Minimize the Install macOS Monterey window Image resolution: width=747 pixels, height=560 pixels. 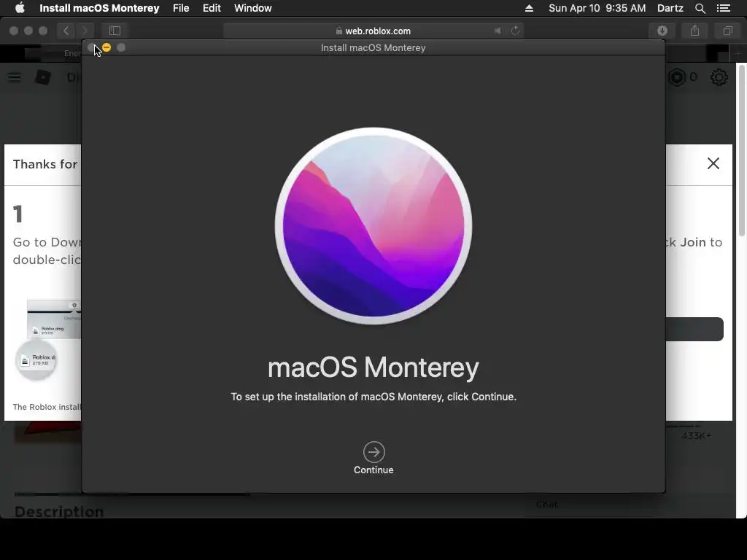107,47
